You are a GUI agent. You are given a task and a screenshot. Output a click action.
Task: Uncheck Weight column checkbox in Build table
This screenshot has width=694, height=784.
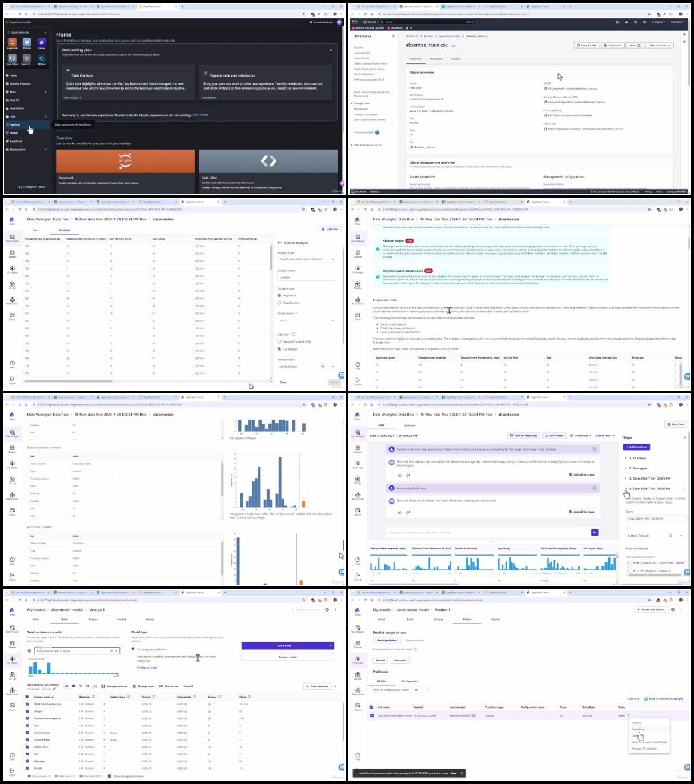(x=27, y=711)
